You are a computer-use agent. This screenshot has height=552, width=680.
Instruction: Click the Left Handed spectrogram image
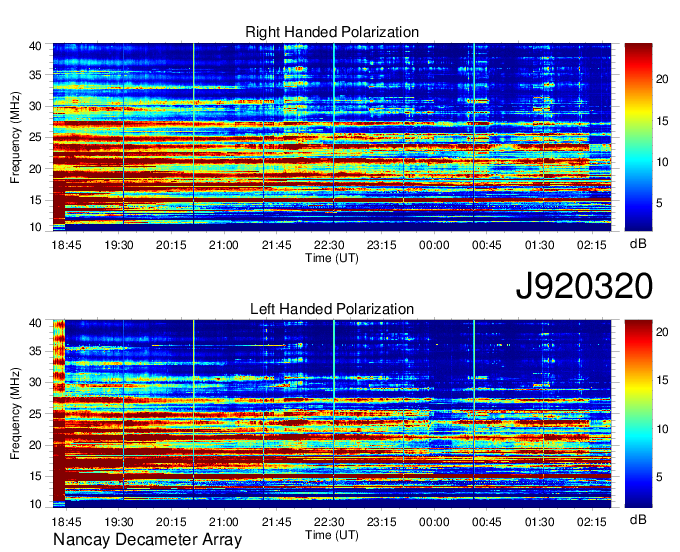click(x=332, y=414)
